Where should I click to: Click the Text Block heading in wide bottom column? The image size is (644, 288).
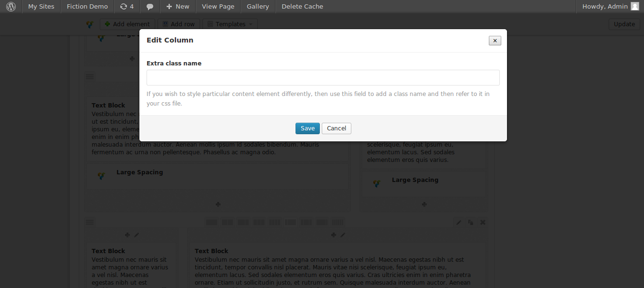click(x=211, y=251)
